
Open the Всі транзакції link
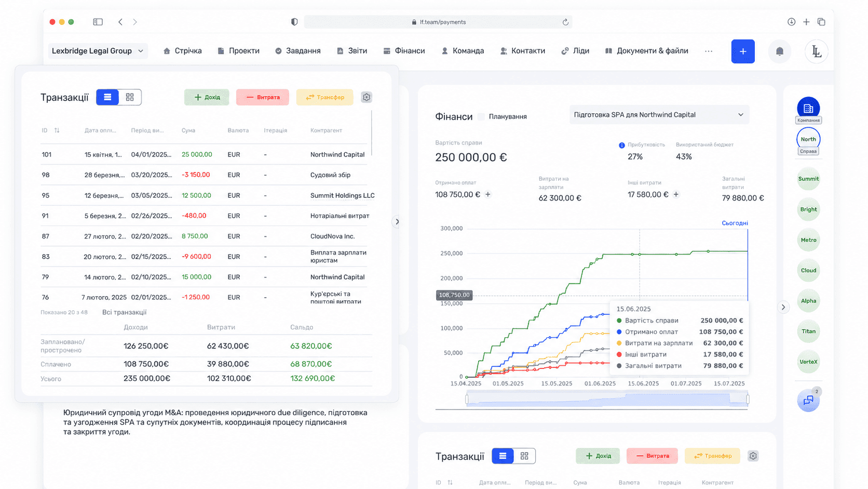tap(124, 312)
